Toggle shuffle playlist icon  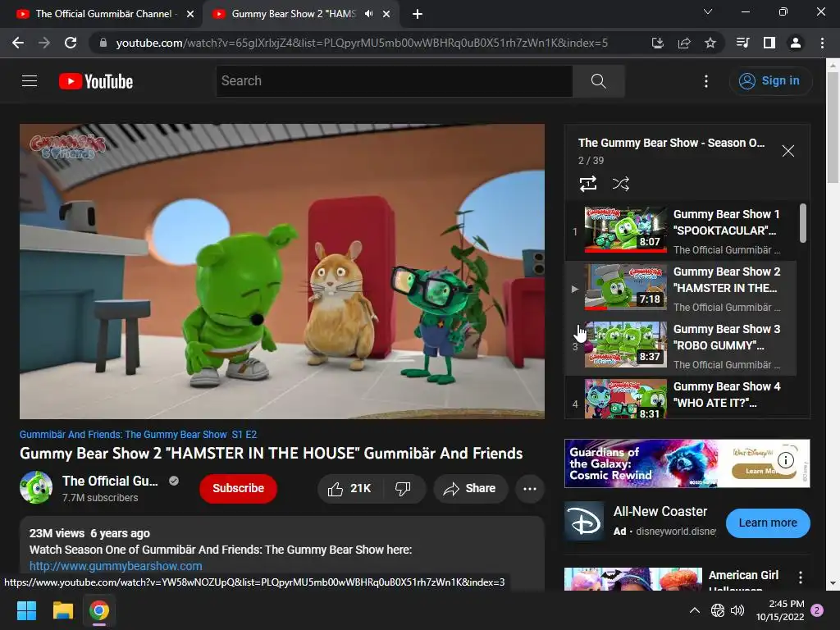[x=620, y=184]
